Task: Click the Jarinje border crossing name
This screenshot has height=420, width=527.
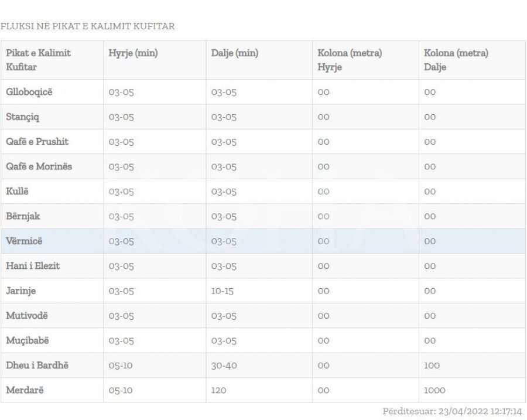Action: [x=20, y=291]
